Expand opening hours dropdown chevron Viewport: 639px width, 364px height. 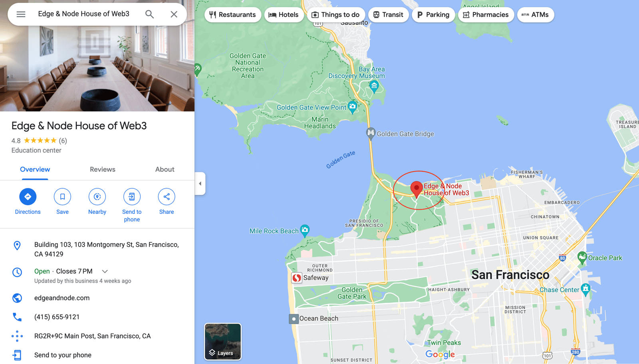point(105,271)
